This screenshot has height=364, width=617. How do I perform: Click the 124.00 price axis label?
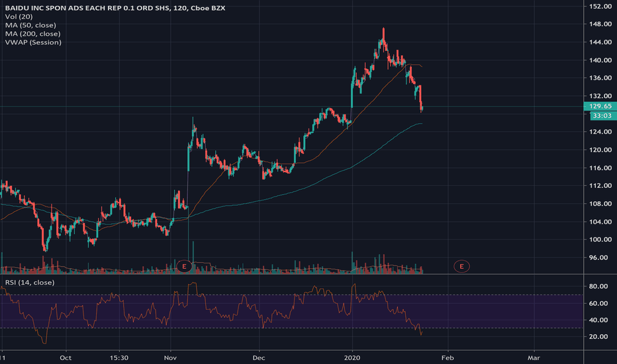600,132
